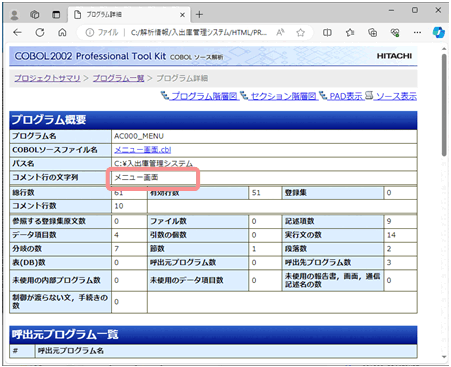Open the settings and more ellipsis menu
The image size is (451, 367).
(x=417, y=32)
